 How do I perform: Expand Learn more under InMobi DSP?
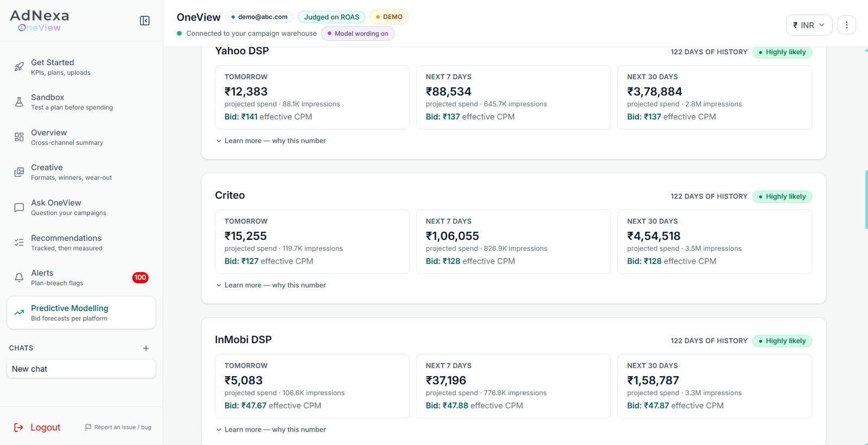tap(271, 429)
